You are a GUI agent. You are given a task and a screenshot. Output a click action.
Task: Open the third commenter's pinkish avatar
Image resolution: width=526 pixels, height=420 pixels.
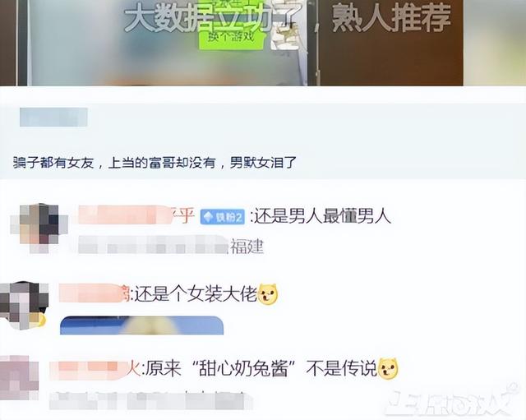coord(19,378)
